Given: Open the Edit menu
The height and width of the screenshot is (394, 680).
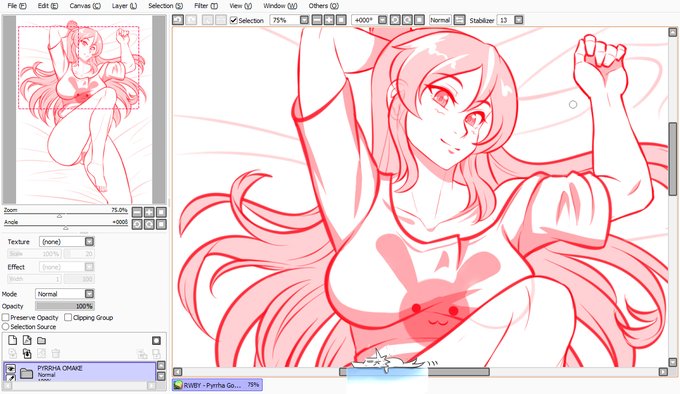Looking at the screenshot, I should [x=48, y=6].
